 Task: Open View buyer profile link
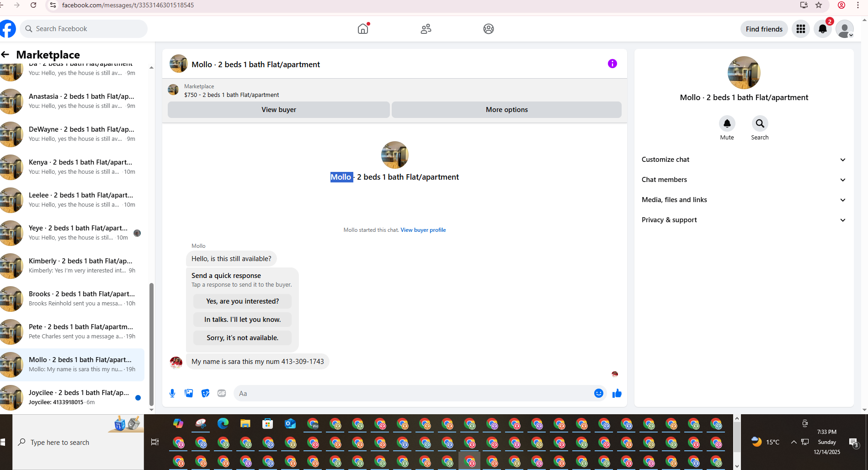[423, 230]
